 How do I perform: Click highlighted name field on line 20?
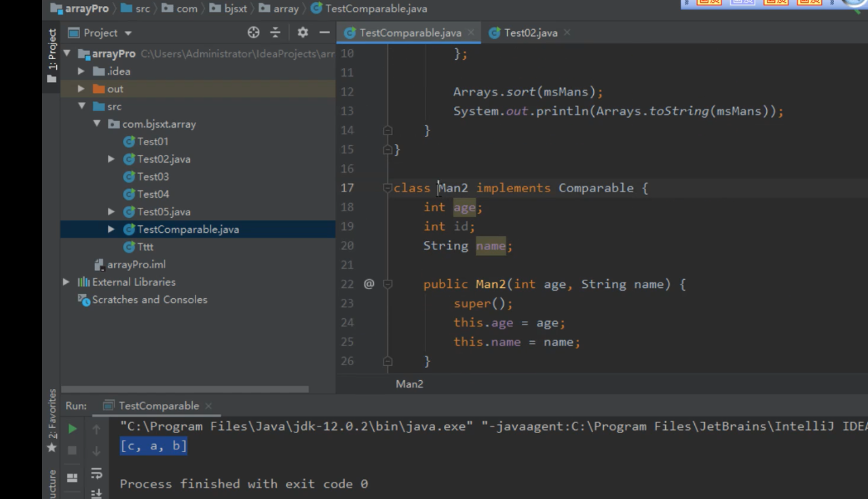click(490, 246)
